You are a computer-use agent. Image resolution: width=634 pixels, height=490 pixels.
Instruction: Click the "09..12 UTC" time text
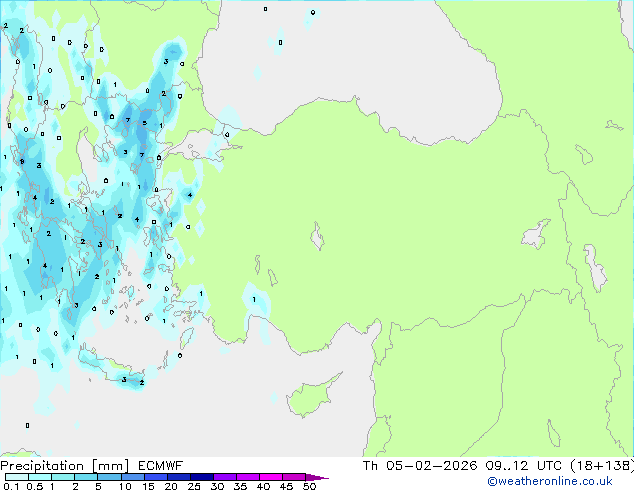(x=524, y=466)
